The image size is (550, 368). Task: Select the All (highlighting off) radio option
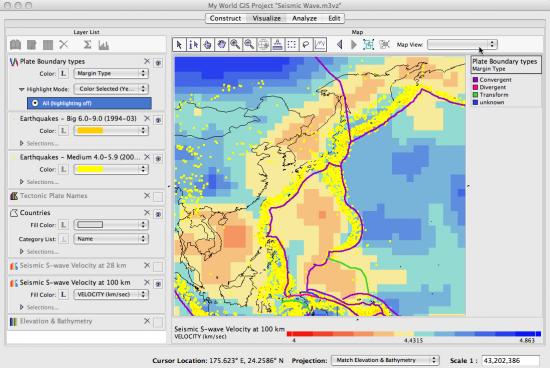pyautogui.click(x=35, y=103)
